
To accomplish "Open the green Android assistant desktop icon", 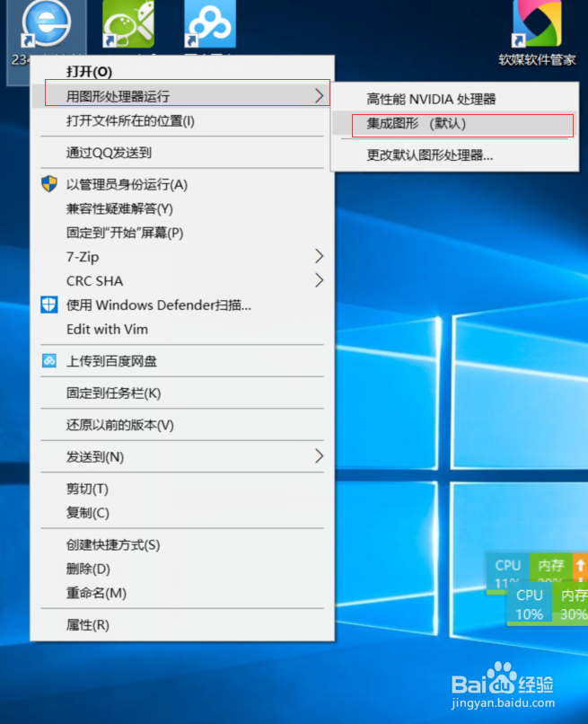I will (128, 24).
